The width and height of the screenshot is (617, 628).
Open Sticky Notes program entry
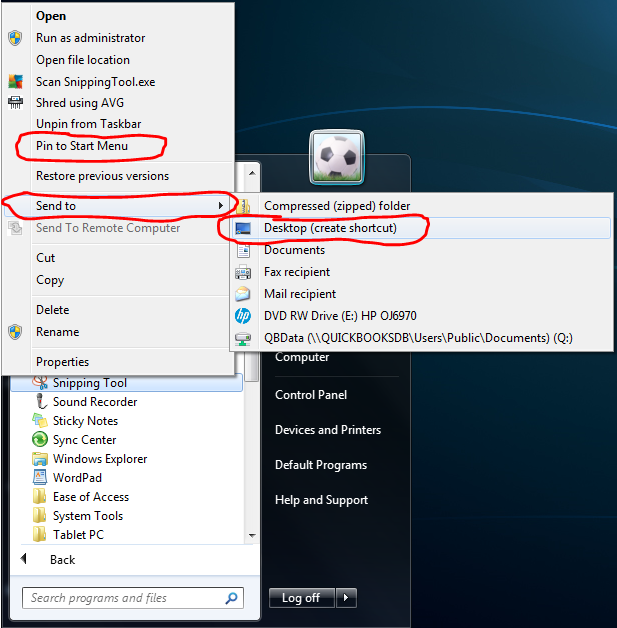tap(85, 421)
